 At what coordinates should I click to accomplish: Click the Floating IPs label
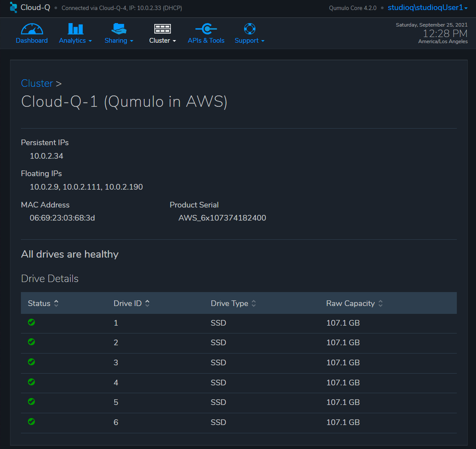pyautogui.click(x=41, y=173)
